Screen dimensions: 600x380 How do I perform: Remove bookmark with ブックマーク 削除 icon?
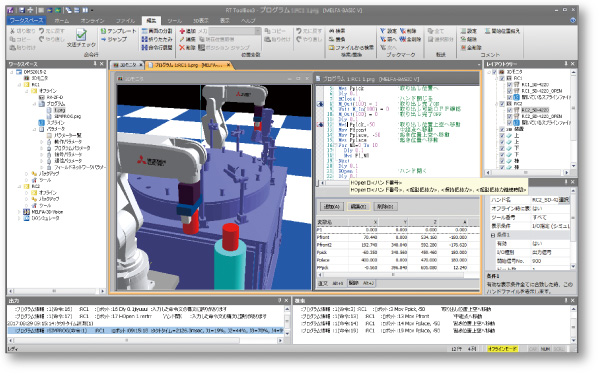coord(403,31)
